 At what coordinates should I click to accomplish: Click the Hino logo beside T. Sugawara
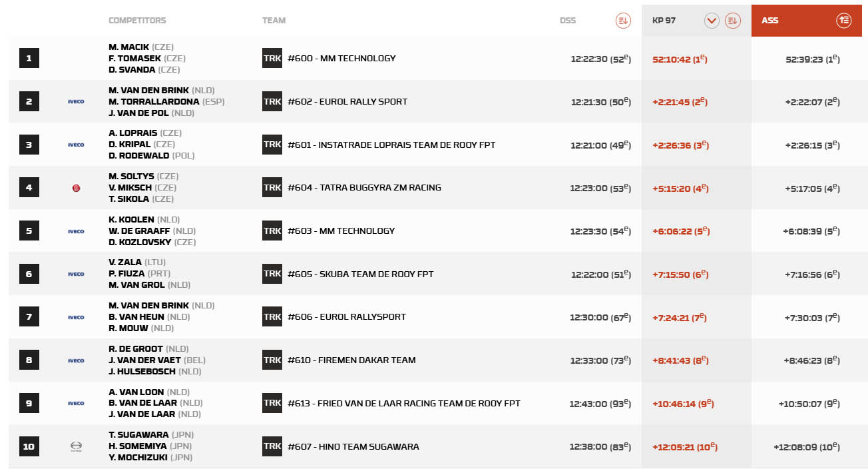[76, 446]
